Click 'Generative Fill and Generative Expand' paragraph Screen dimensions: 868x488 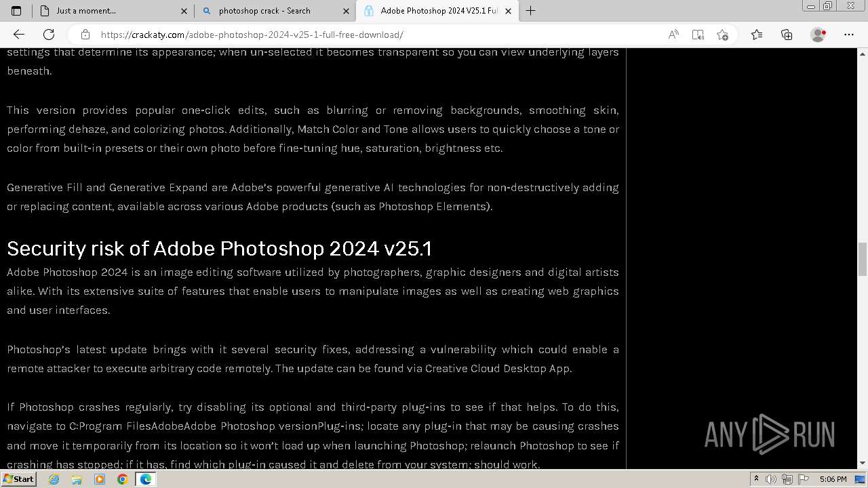tap(313, 197)
